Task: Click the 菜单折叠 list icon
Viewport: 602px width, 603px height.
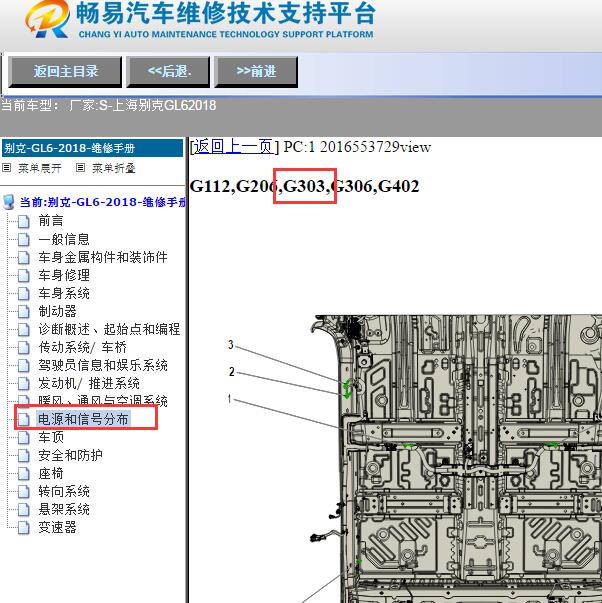Action: tap(80, 168)
